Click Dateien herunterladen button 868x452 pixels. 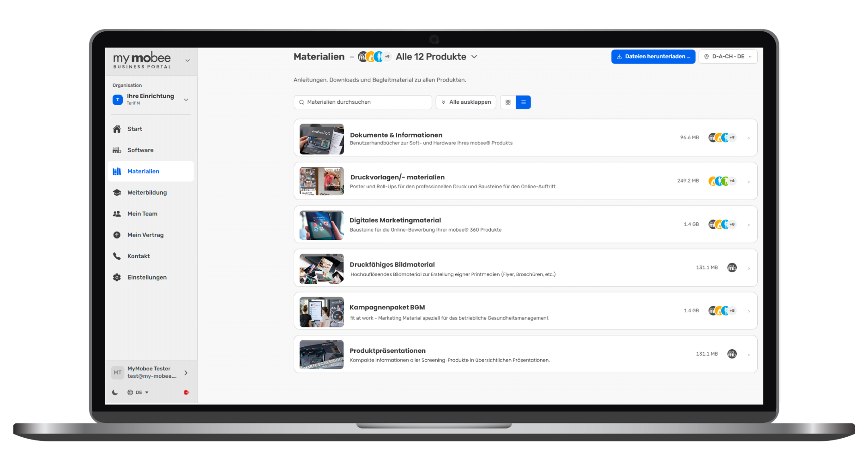pos(653,56)
